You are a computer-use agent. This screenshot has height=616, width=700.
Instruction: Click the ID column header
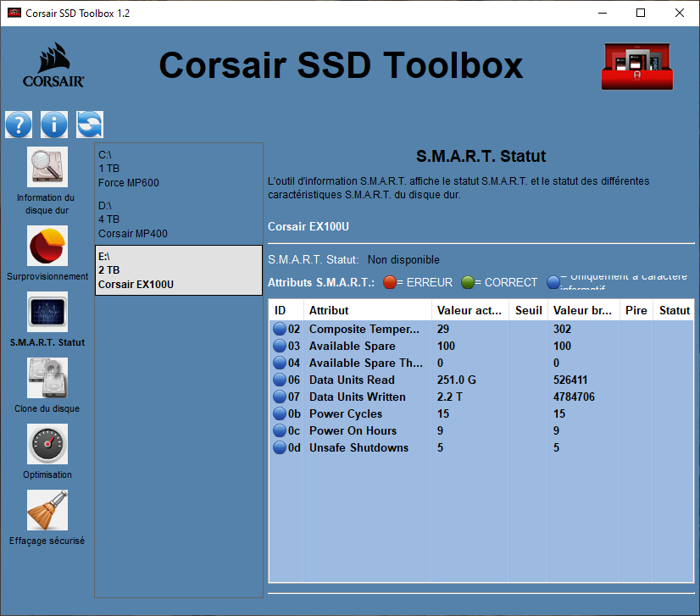click(x=286, y=310)
